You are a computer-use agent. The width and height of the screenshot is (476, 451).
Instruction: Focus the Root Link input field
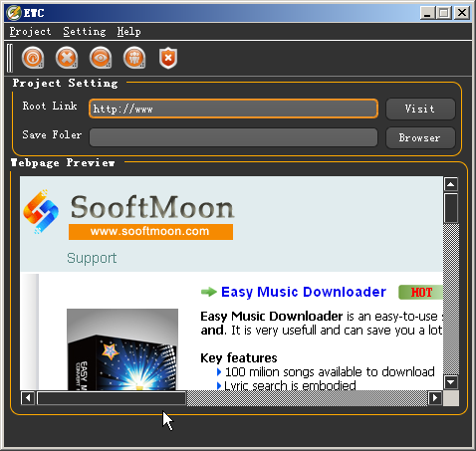click(x=233, y=109)
